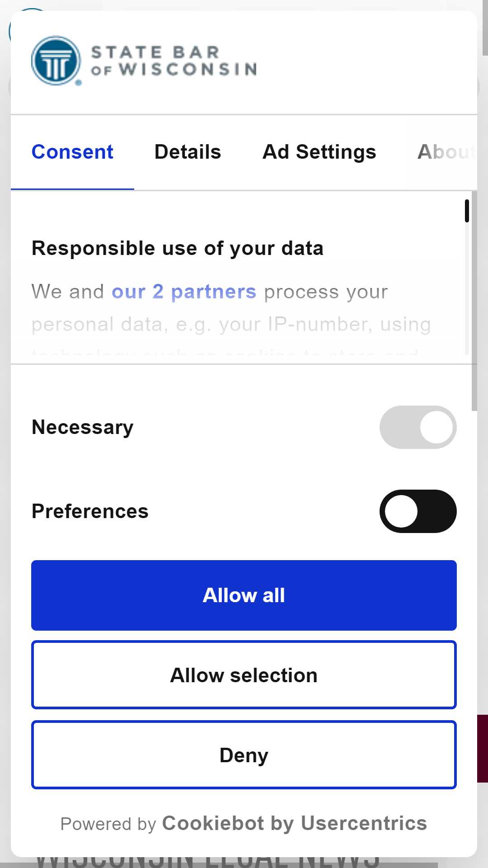
Task: Open the Details tab
Action: pos(188,152)
